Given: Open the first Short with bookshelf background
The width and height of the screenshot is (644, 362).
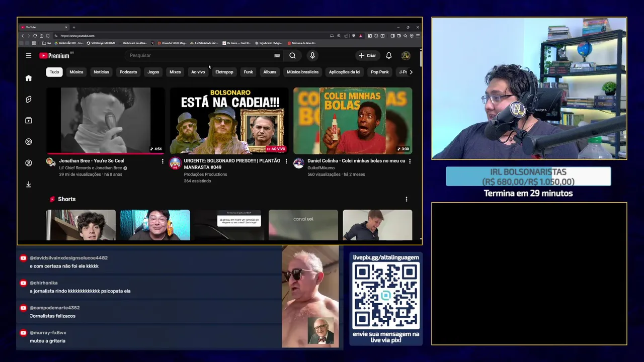Looking at the screenshot, I should [81, 225].
